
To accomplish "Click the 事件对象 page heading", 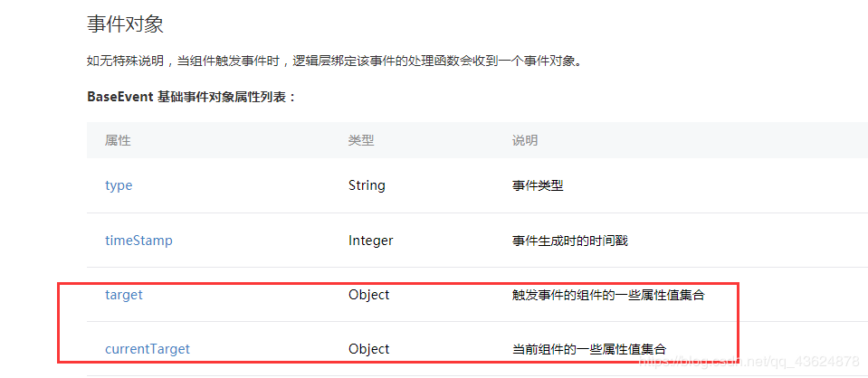I will pos(125,24).
